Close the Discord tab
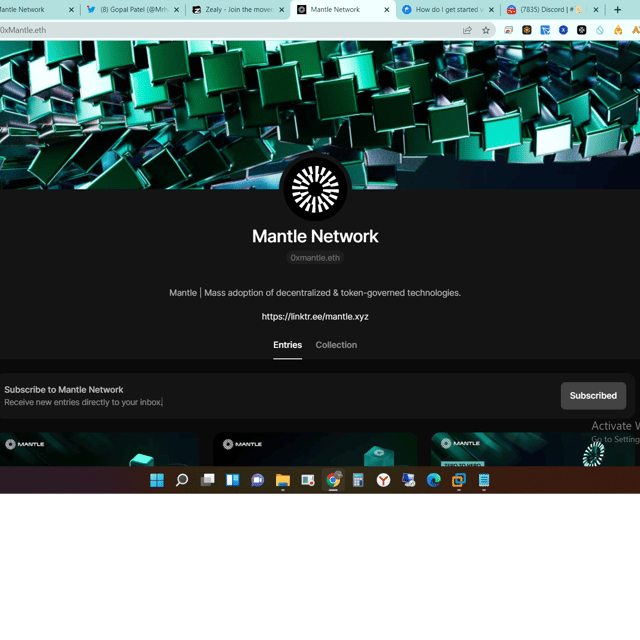640x640 pixels. (x=596, y=9)
